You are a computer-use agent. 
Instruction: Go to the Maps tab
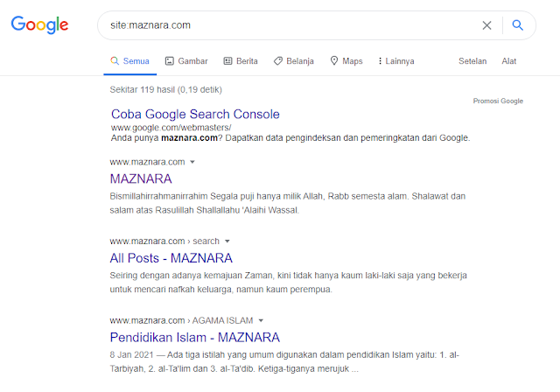(x=346, y=61)
